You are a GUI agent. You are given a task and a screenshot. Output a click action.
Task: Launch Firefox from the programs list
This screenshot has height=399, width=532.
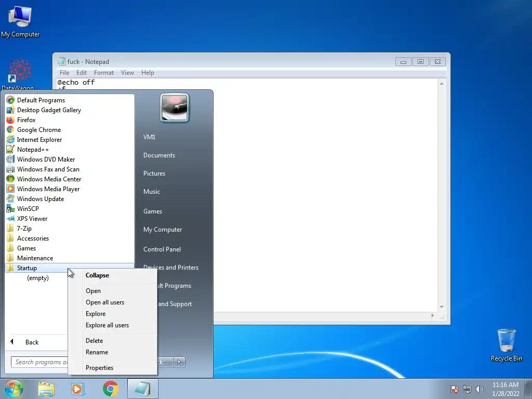pyautogui.click(x=70, y=120)
